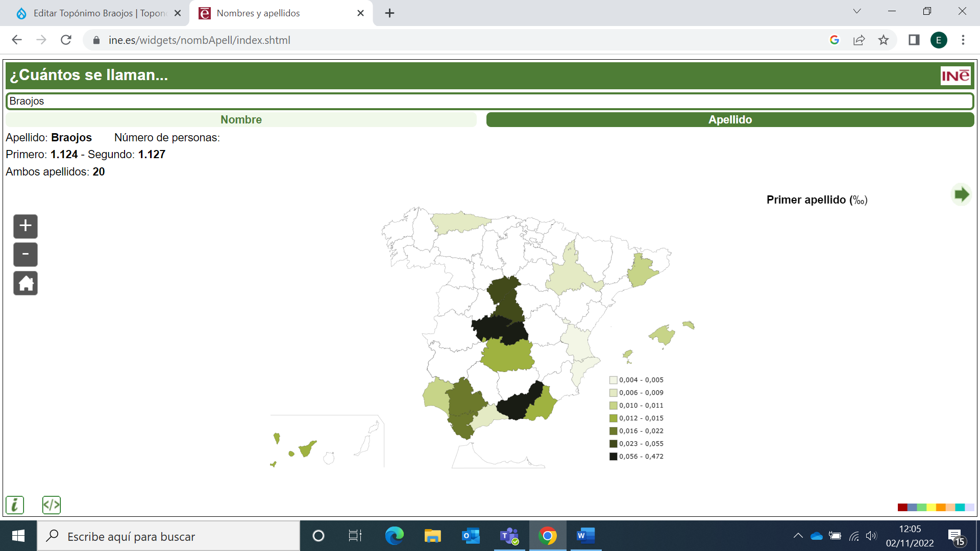The width and height of the screenshot is (980, 551).
Task: Pick the green color theme swatch
Action: pos(922,507)
